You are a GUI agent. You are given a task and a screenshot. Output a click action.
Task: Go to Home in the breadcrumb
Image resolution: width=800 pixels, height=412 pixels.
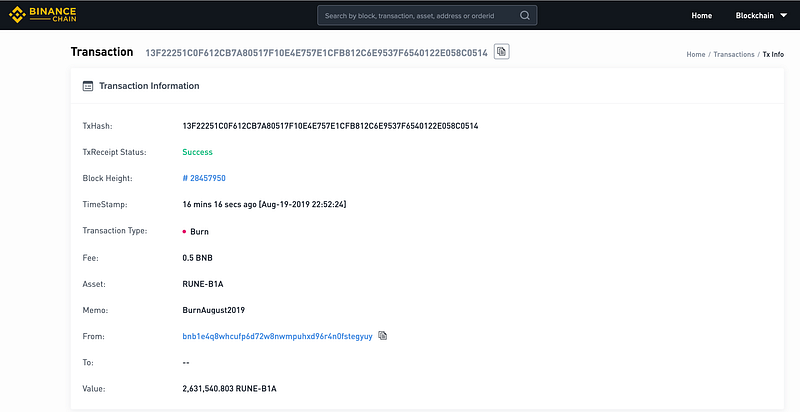click(695, 54)
